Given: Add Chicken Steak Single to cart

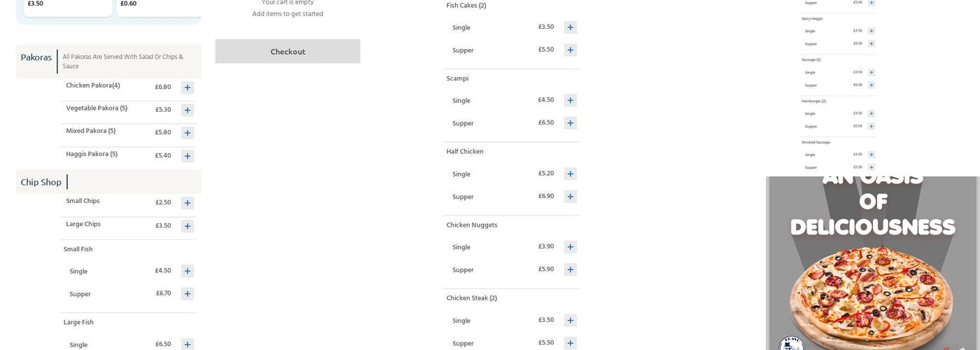Looking at the screenshot, I should pyautogui.click(x=570, y=321).
